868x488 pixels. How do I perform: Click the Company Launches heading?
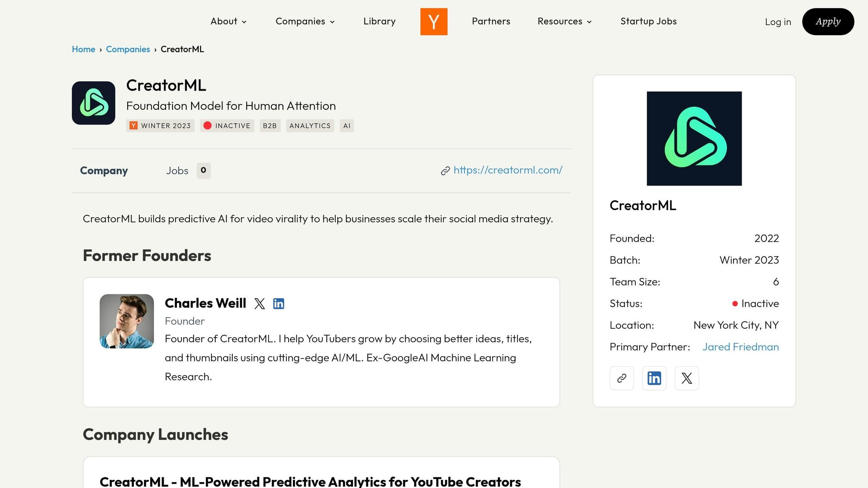[x=156, y=435]
